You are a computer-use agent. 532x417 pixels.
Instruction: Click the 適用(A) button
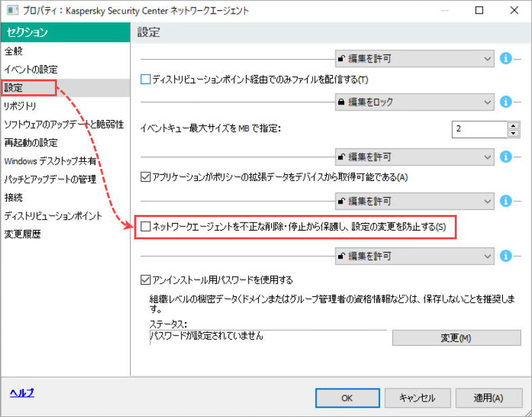coord(489,398)
